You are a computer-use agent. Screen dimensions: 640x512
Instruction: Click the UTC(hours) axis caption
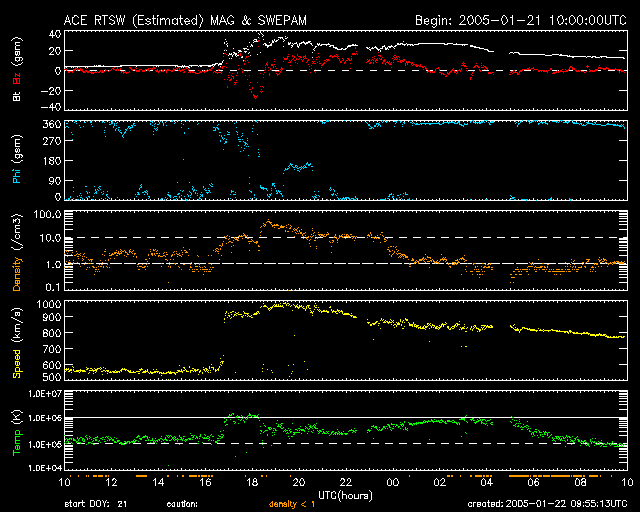pos(344,495)
